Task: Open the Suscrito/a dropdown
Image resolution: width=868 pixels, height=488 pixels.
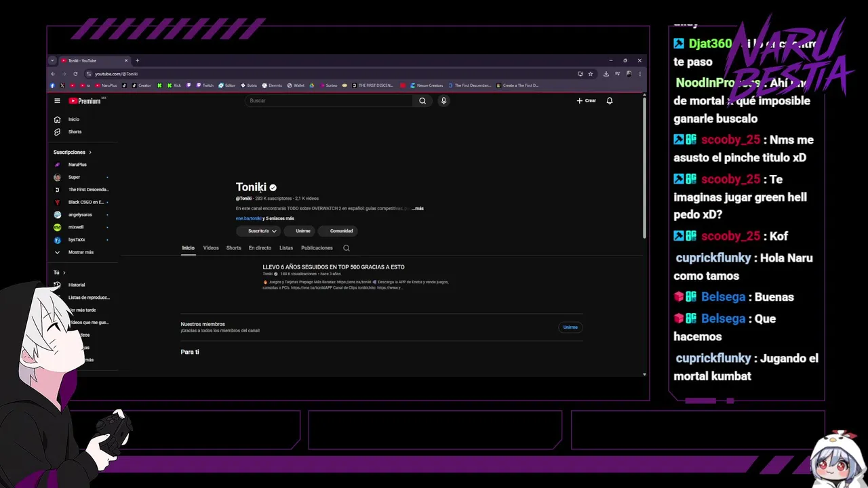Action: (x=259, y=231)
